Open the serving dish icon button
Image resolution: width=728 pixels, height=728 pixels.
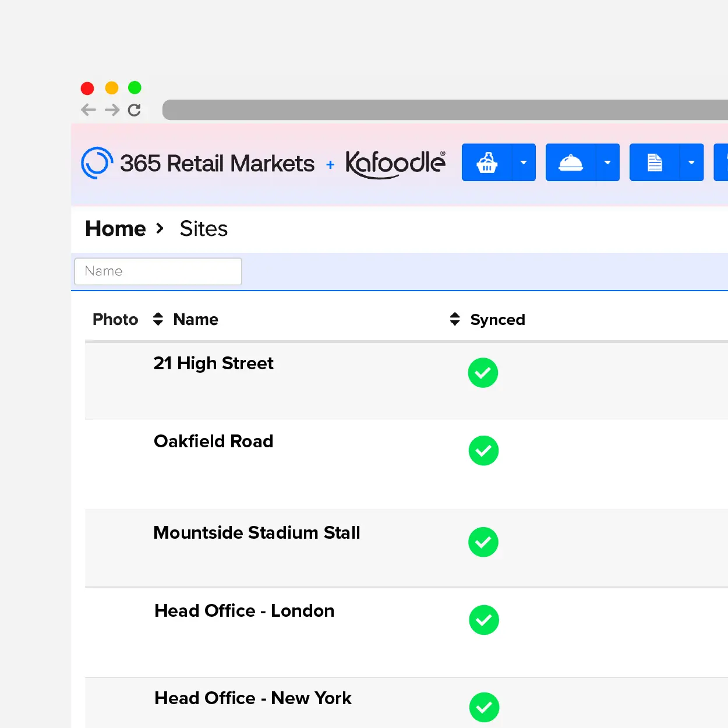tap(571, 162)
